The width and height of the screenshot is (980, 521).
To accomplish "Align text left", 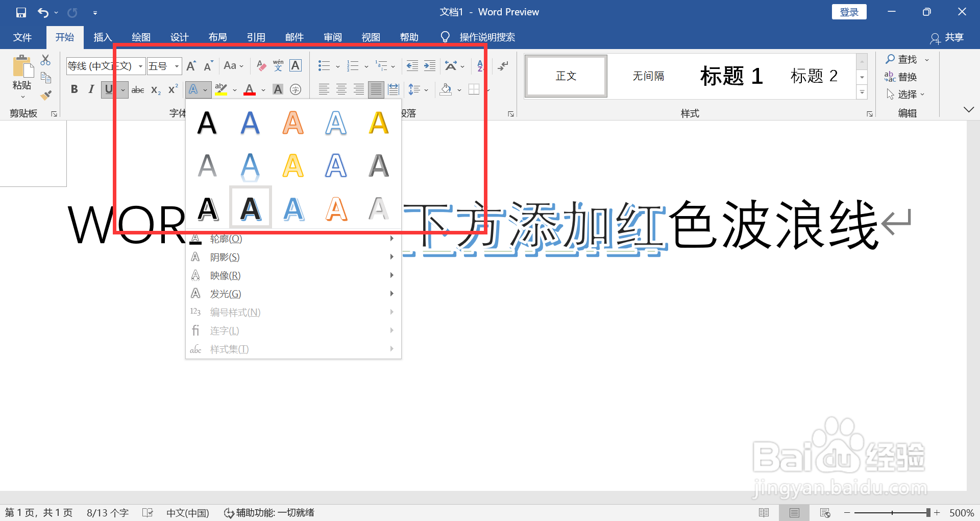I will point(324,90).
